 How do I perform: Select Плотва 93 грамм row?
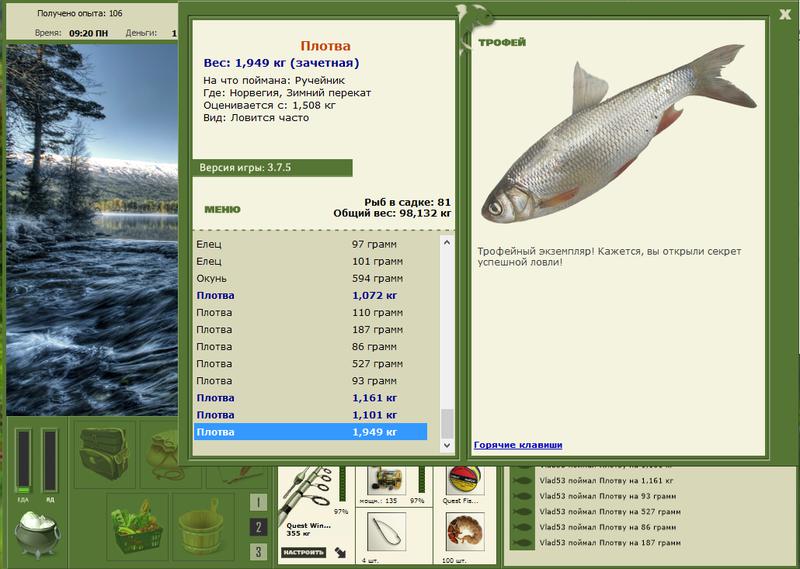pos(311,381)
